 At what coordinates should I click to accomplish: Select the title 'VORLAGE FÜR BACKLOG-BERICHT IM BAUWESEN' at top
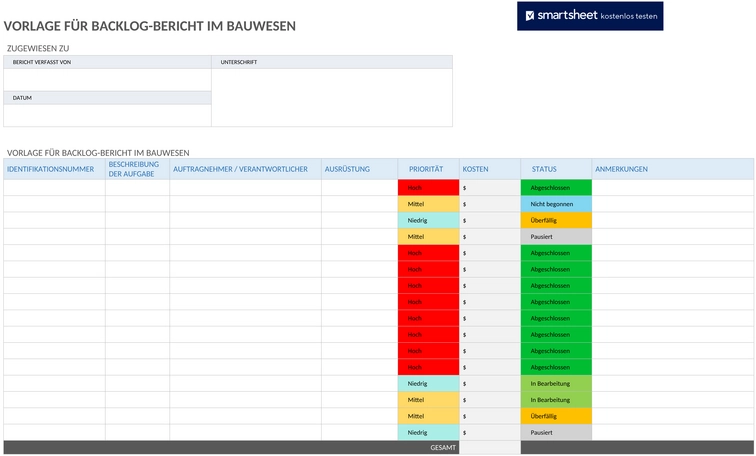pyautogui.click(x=149, y=26)
